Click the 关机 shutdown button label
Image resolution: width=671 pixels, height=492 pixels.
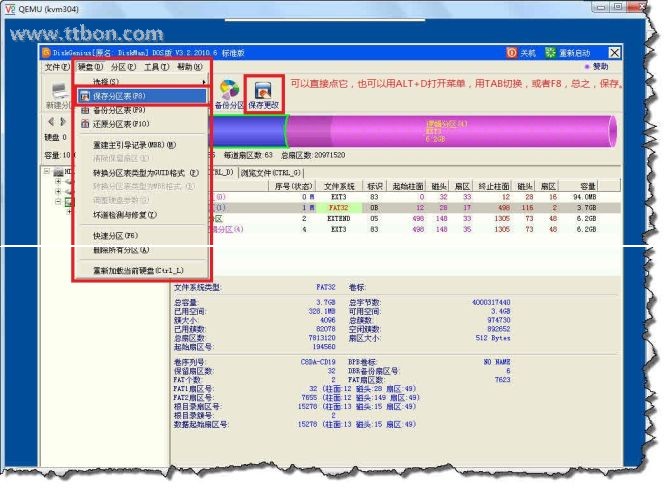(x=528, y=53)
